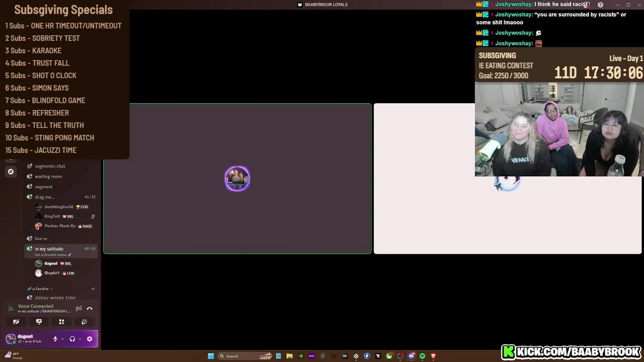
Task: Start screen share from voice panel
Action: point(39,322)
